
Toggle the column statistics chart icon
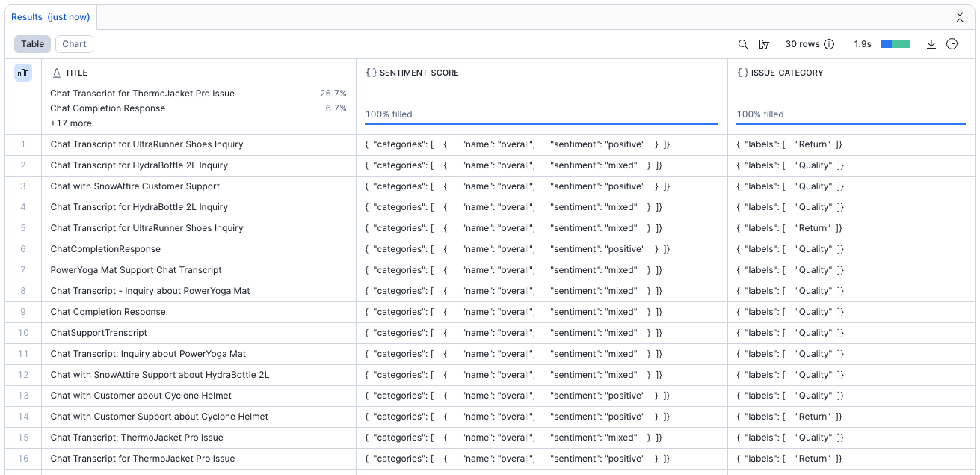pos(23,73)
